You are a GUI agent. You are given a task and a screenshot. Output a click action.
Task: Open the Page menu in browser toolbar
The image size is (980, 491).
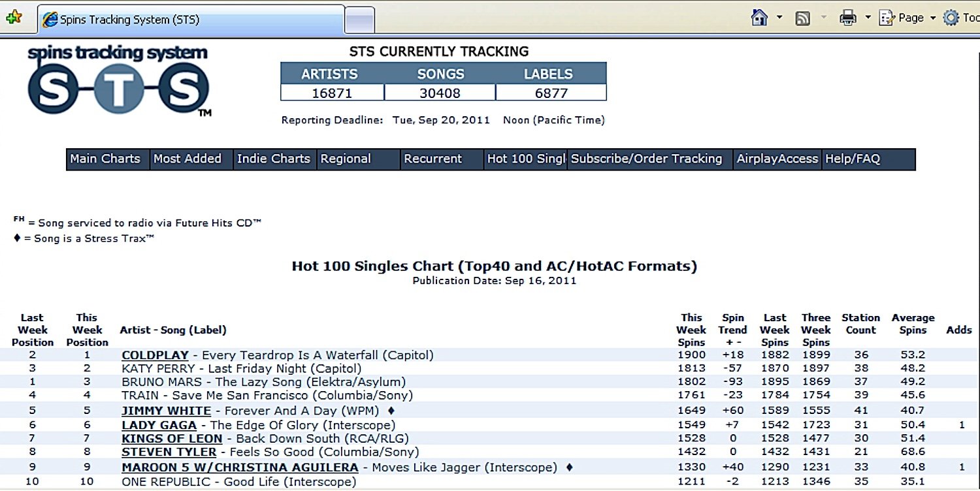[x=909, y=18]
